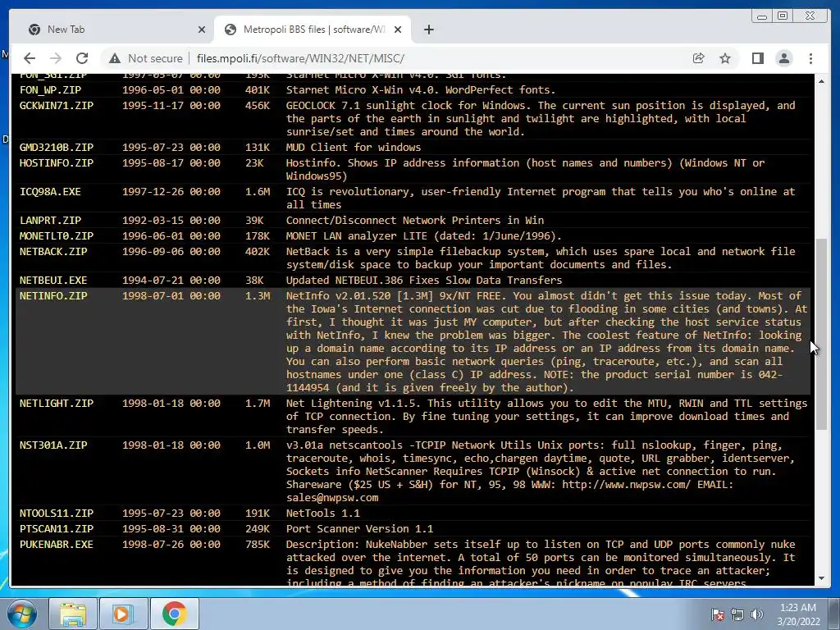Click the 'NetTools 1.1' description text
This screenshot has width=840, height=630.
coord(323,514)
